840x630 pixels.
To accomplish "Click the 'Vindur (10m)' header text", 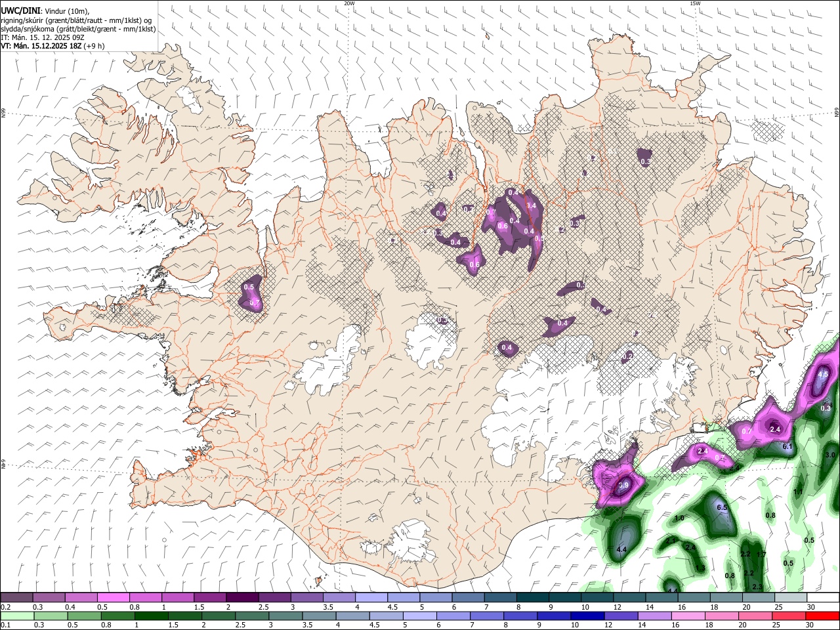I will 66,11.
